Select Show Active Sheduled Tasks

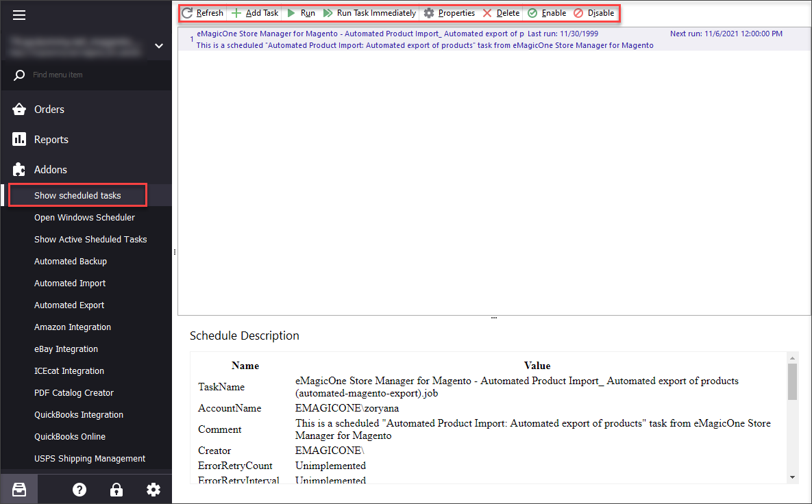(x=90, y=239)
